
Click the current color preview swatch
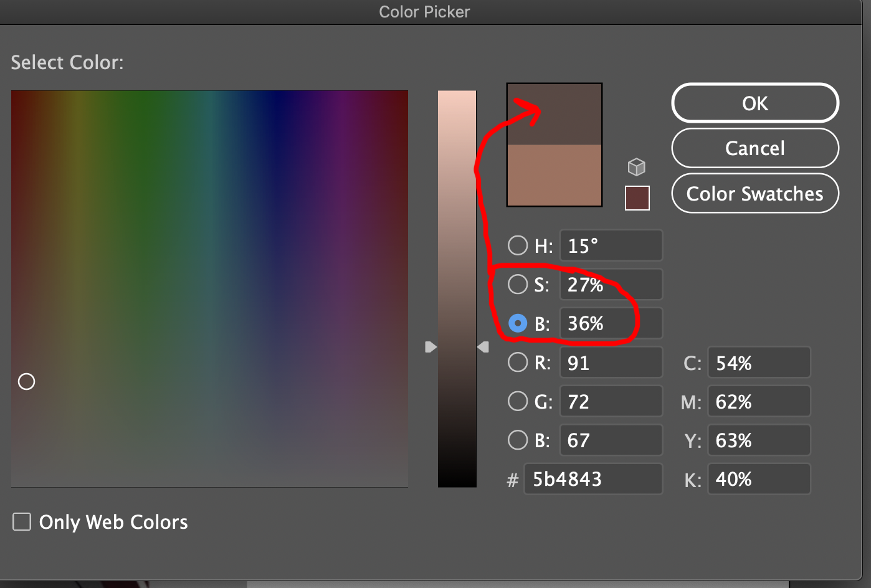(x=554, y=174)
